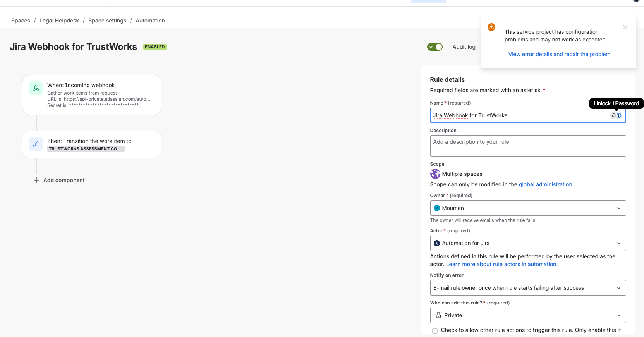Click the webhook Secret is masked text

(x=93, y=105)
